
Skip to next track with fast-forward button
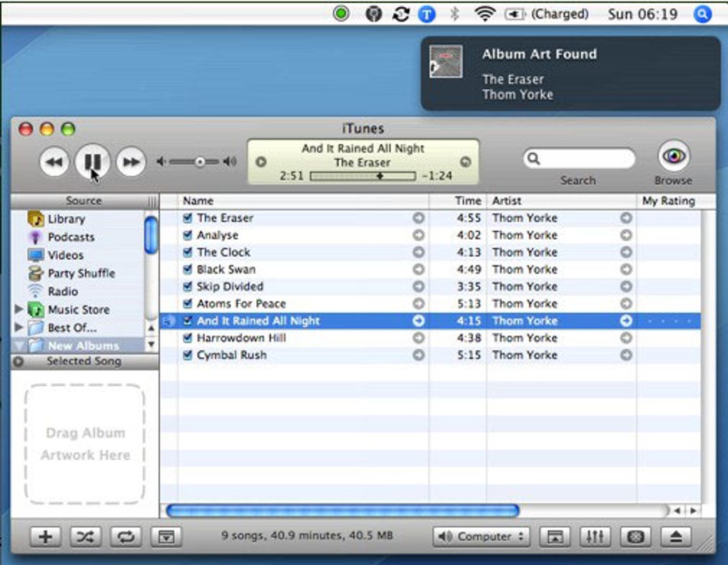pyautogui.click(x=131, y=162)
